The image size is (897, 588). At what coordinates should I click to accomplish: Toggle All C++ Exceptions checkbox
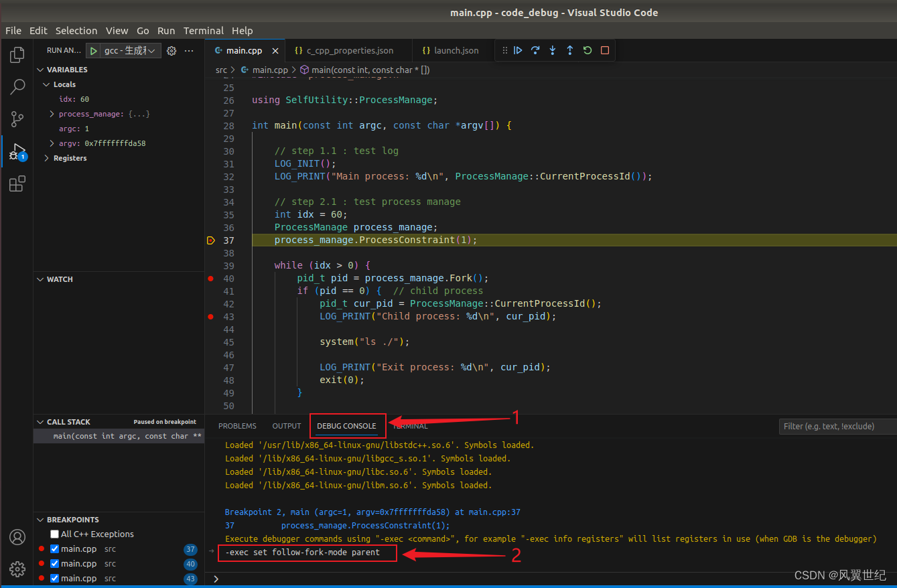[x=55, y=534]
